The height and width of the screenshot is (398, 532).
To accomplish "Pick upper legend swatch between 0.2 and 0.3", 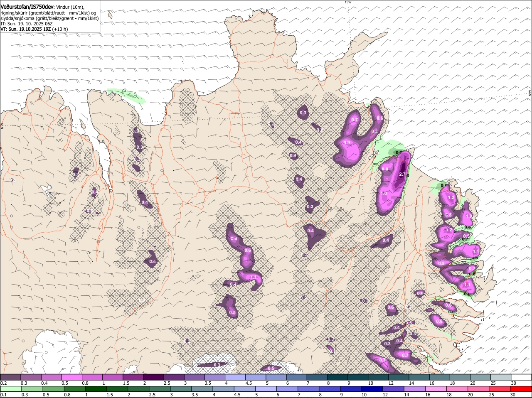I will coord(10,377).
